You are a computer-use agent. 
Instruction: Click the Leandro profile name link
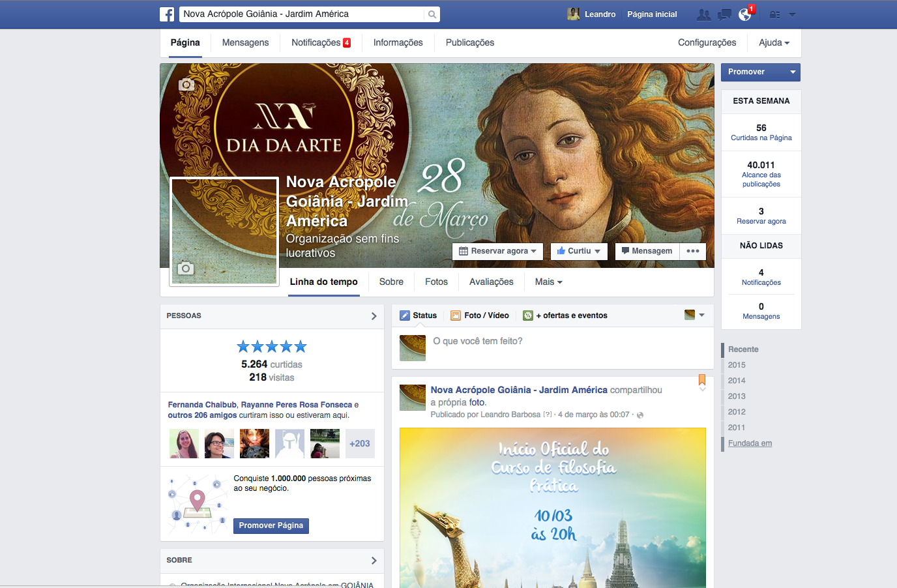pos(600,14)
